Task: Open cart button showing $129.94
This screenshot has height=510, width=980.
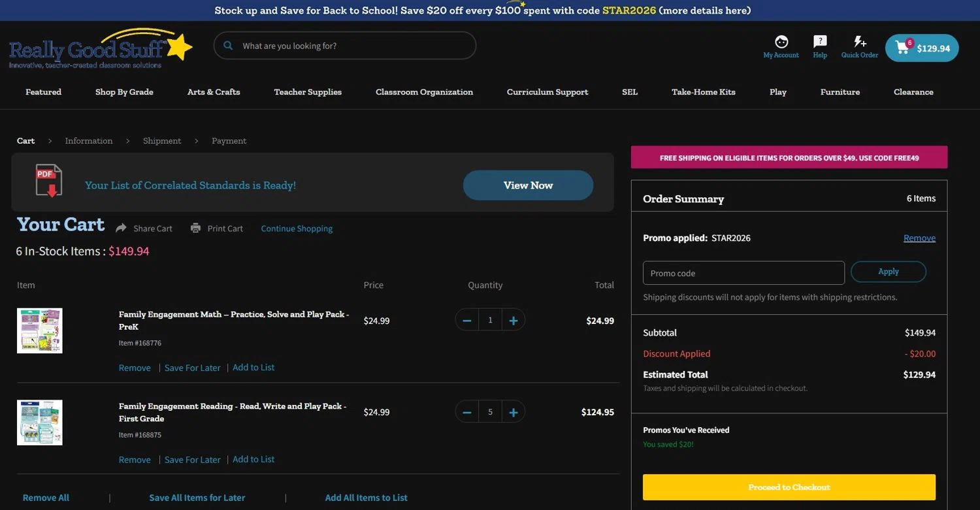Action: coord(922,48)
